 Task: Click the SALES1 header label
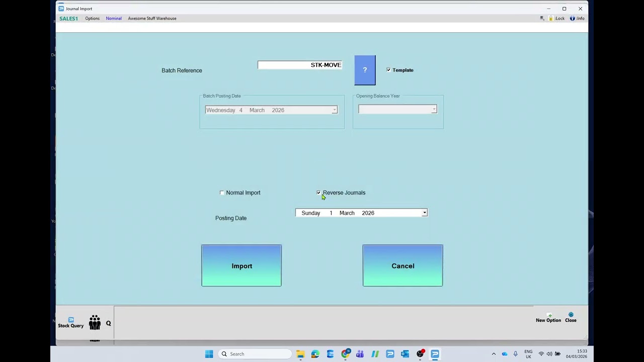pos(68,18)
